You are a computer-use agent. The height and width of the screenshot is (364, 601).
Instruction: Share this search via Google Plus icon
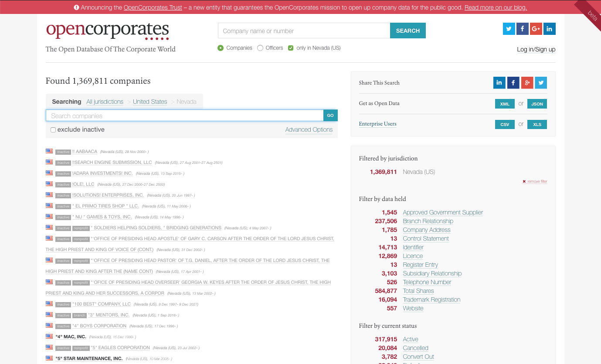[527, 82]
